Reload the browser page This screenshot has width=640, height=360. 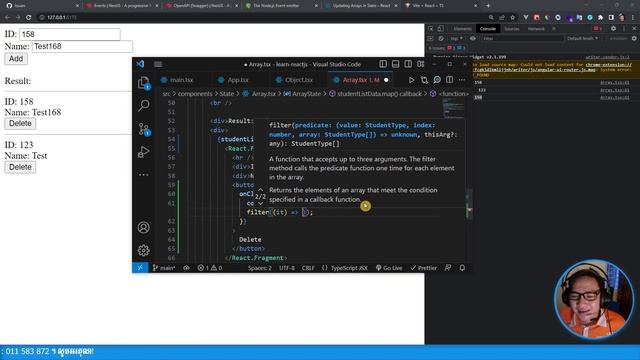pyautogui.click(x=29, y=18)
